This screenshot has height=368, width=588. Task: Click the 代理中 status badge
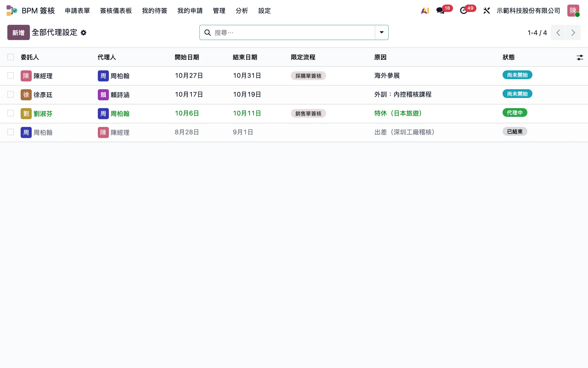[515, 113]
